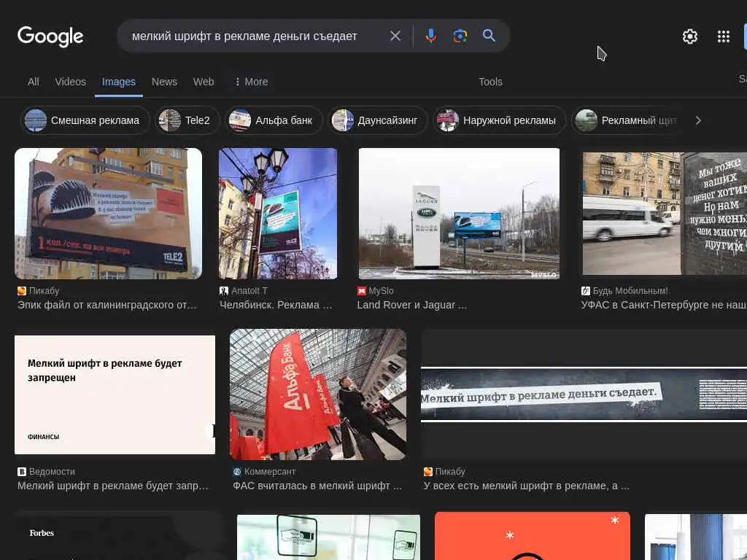Filter by Наружной рекламы chip
The image size is (747, 560).
click(x=500, y=120)
